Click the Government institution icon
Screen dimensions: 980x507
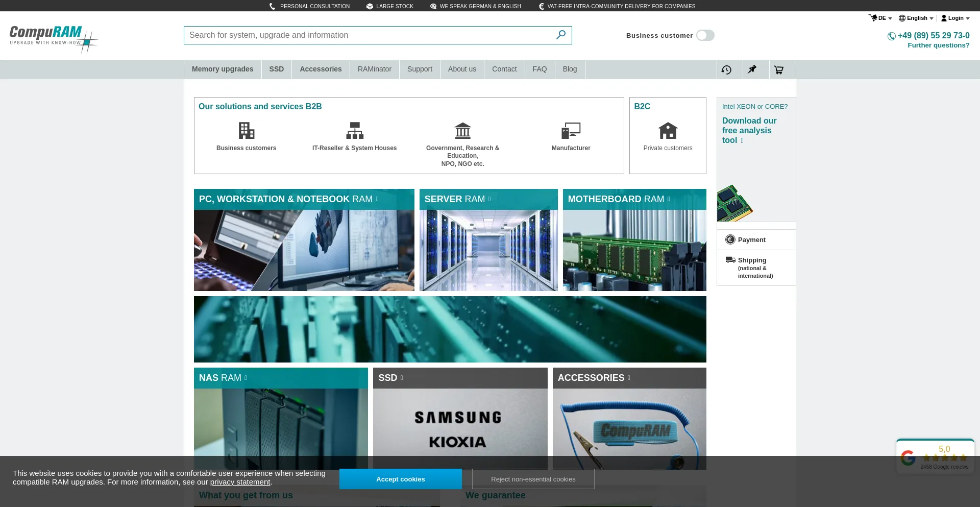[463, 131]
